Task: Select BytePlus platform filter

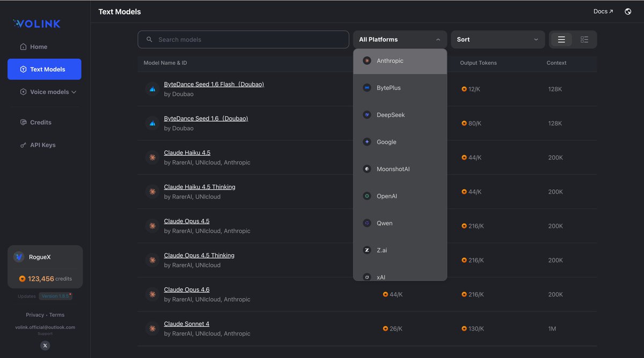Action: click(400, 88)
